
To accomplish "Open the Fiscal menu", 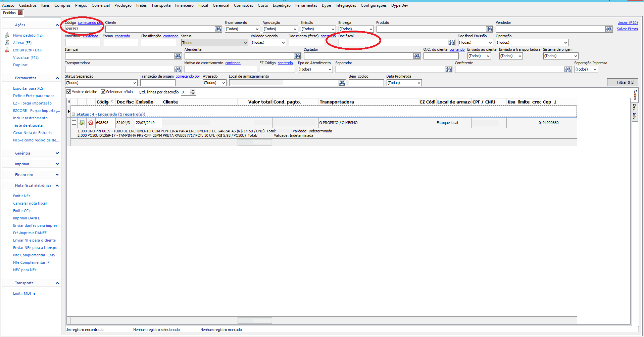I will [x=203, y=5].
